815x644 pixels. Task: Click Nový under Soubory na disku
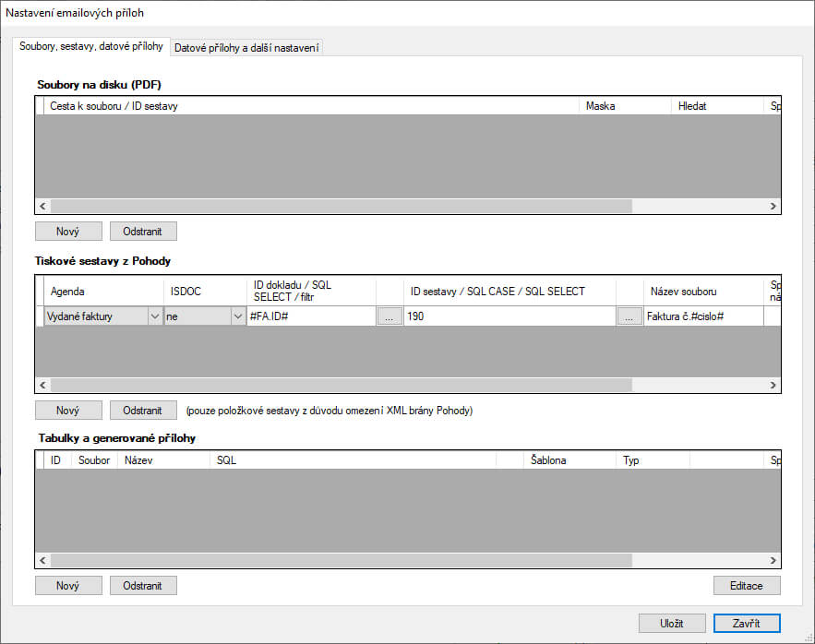point(68,231)
